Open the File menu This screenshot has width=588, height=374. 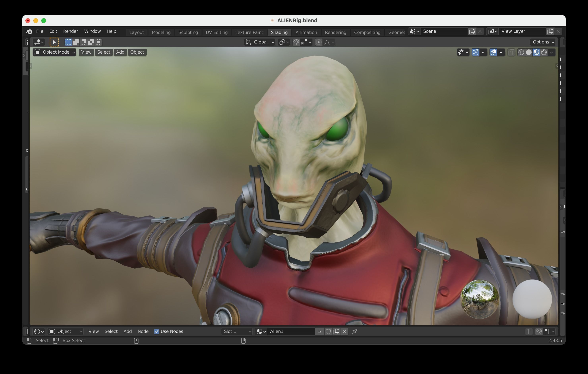pos(40,31)
